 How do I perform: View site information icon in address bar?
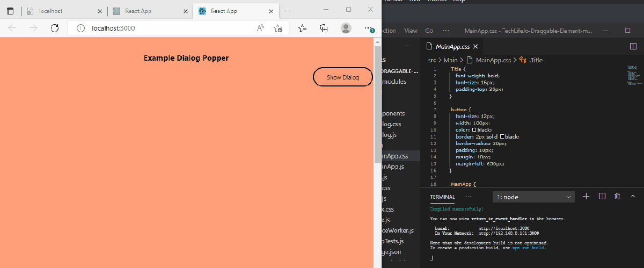[x=80, y=28]
